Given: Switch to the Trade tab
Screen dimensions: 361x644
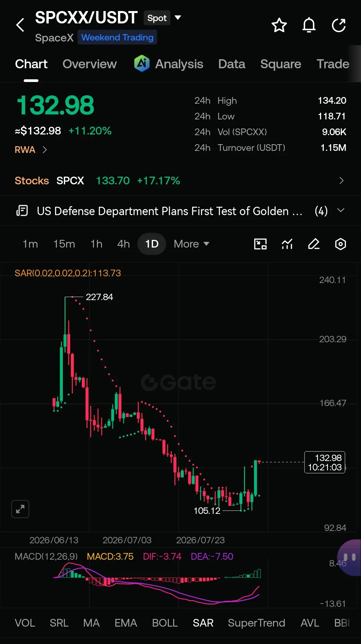Looking at the screenshot, I should click(333, 64).
